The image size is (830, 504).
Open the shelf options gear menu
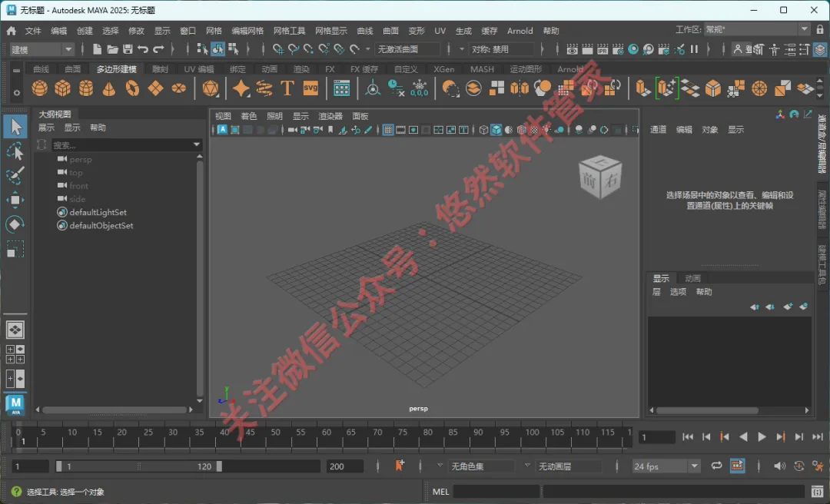pyautogui.click(x=16, y=93)
